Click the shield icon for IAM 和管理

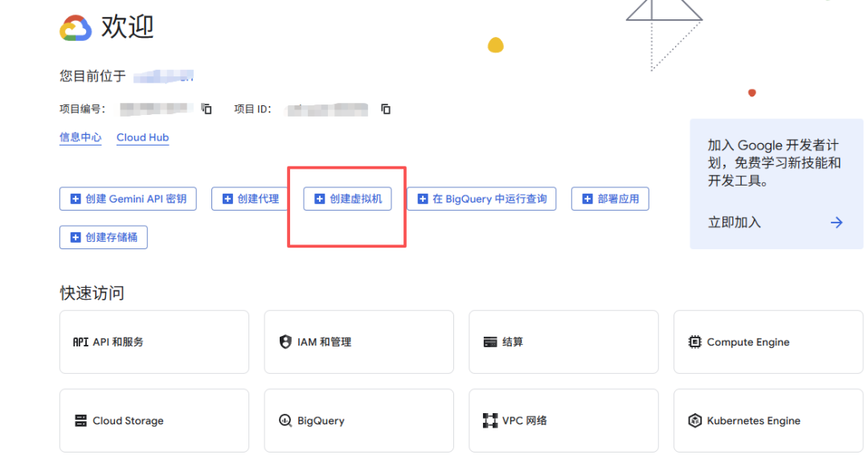click(285, 342)
